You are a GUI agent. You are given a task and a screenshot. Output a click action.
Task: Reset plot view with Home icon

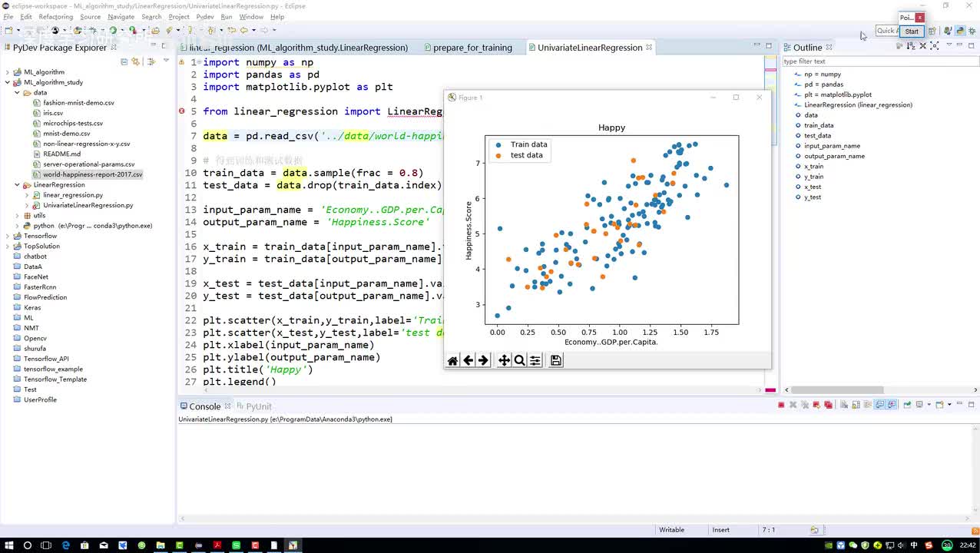[453, 360]
